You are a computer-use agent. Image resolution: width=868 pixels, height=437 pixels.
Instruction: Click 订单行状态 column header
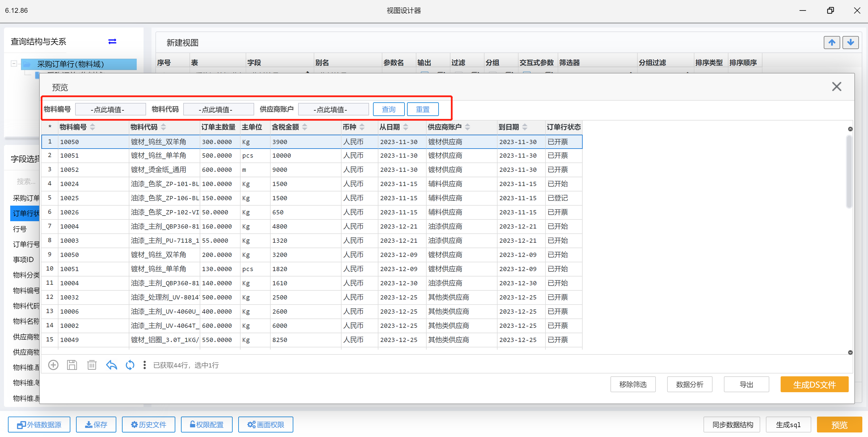pyautogui.click(x=563, y=127)
